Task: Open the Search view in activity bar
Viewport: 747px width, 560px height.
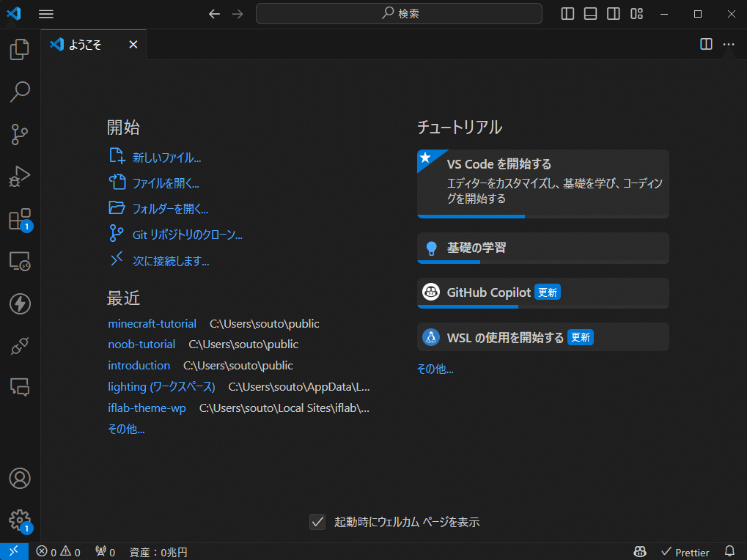Action: click(20, 92)
